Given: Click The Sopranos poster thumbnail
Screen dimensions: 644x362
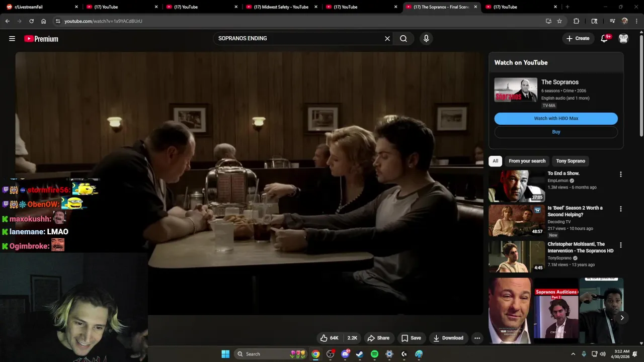Looking at the screenshot, I should click(516, 89).
